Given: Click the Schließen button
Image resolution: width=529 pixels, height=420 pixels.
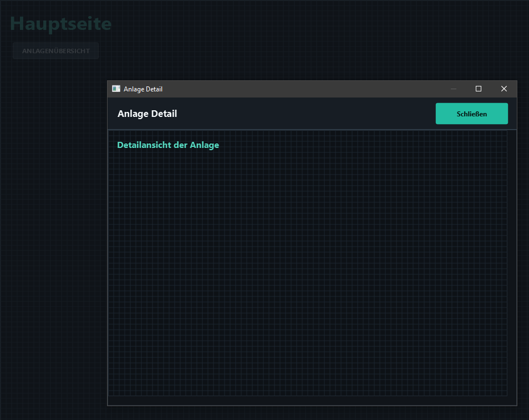Looking at the screenshot, I should 472,114.
